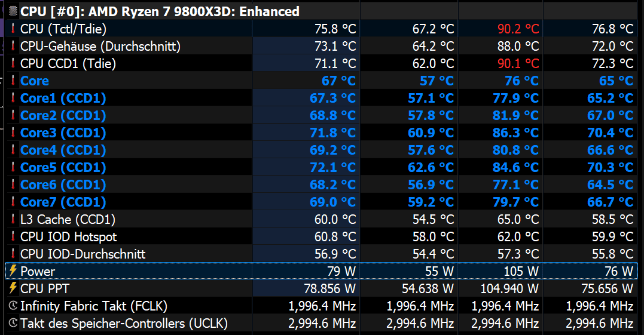Click the 81.9 °C Core2 maximum value

point(515,115)
